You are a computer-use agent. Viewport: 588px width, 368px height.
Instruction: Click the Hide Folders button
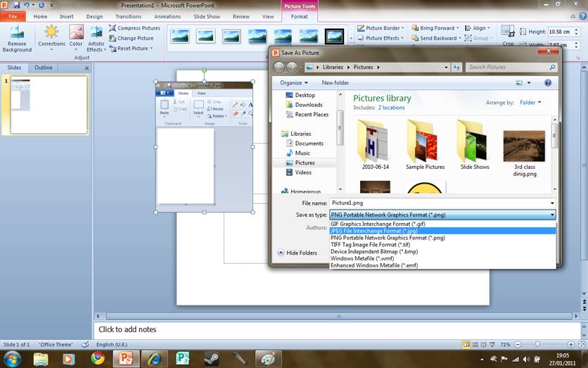point(297,253)
